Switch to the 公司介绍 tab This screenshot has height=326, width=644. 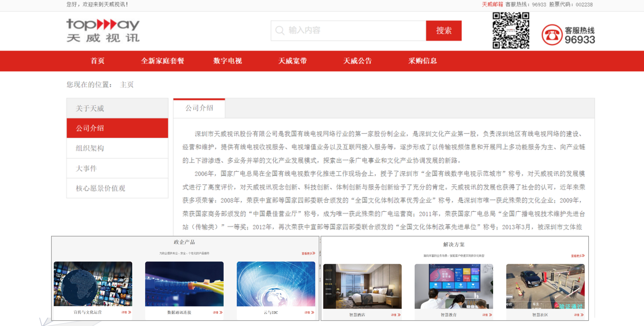[199, 108]
